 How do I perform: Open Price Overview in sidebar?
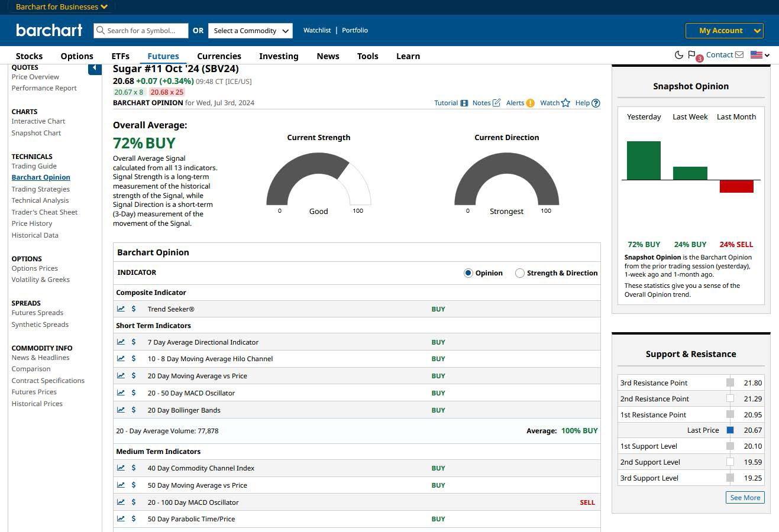tap(35, 77)
